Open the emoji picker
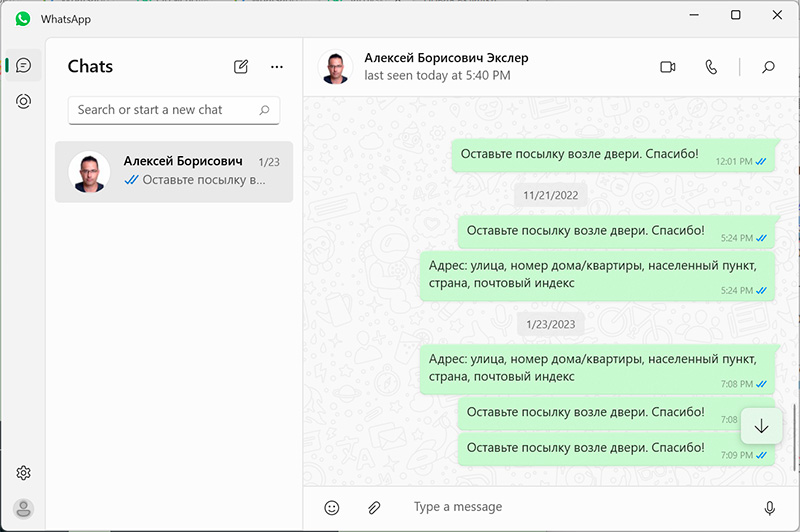This screenshot has height=532, width=800. pyautogui.click(x=332, y=507)
